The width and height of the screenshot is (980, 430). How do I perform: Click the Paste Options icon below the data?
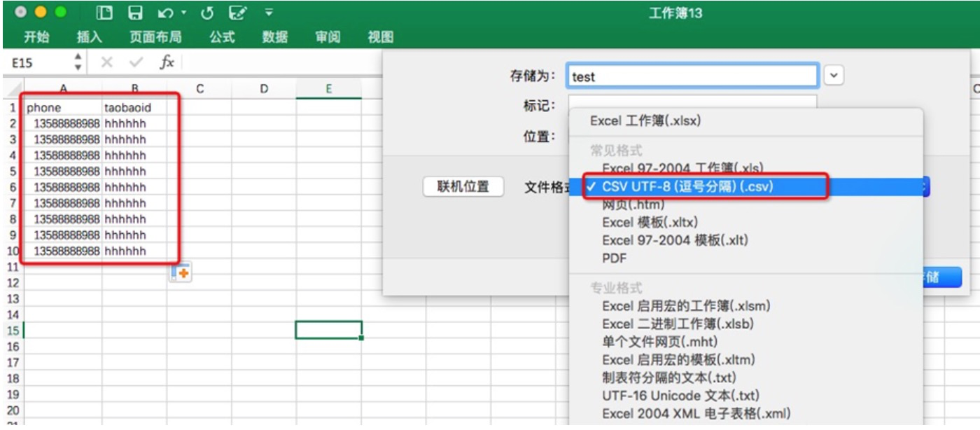point(181,273)
